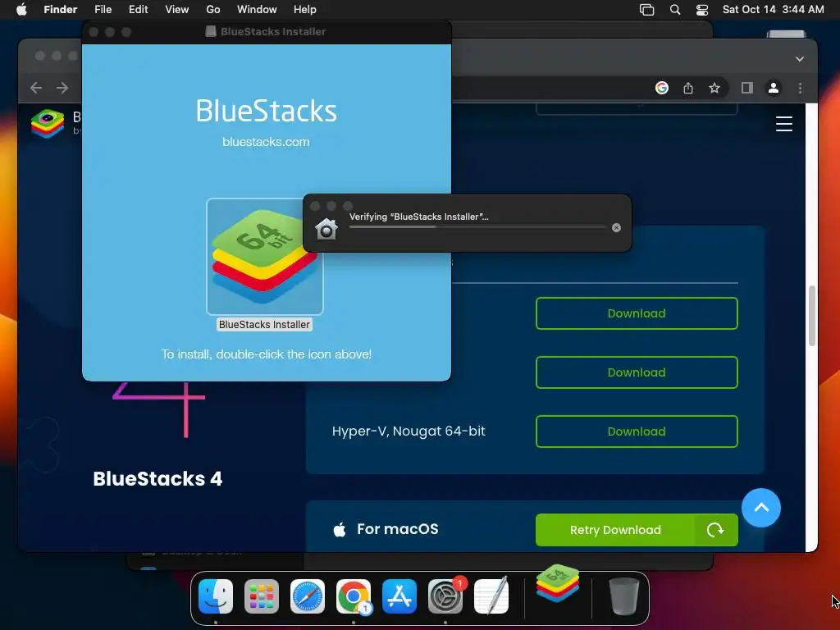Open the Chrome profile menu
The width and height of the screenshot is (840, 630).
pyautogui.click(x=773, y=88)
